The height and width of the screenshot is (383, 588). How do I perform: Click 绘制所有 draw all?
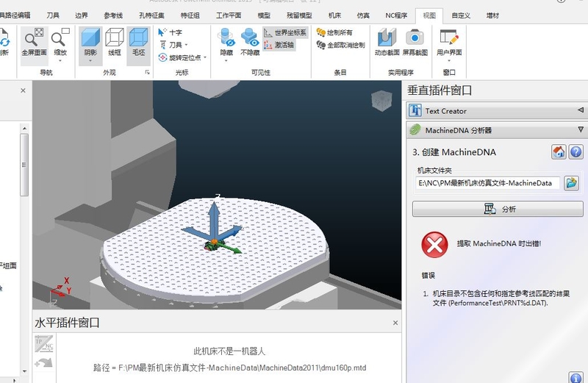click(x=334, y=32)
